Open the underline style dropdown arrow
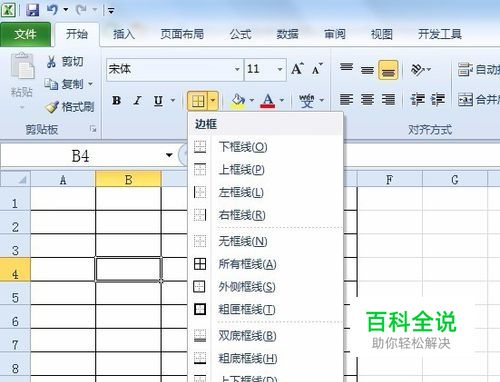Viewport: 500px width, 382px height. pyautogui.click(x=173, y=100)
